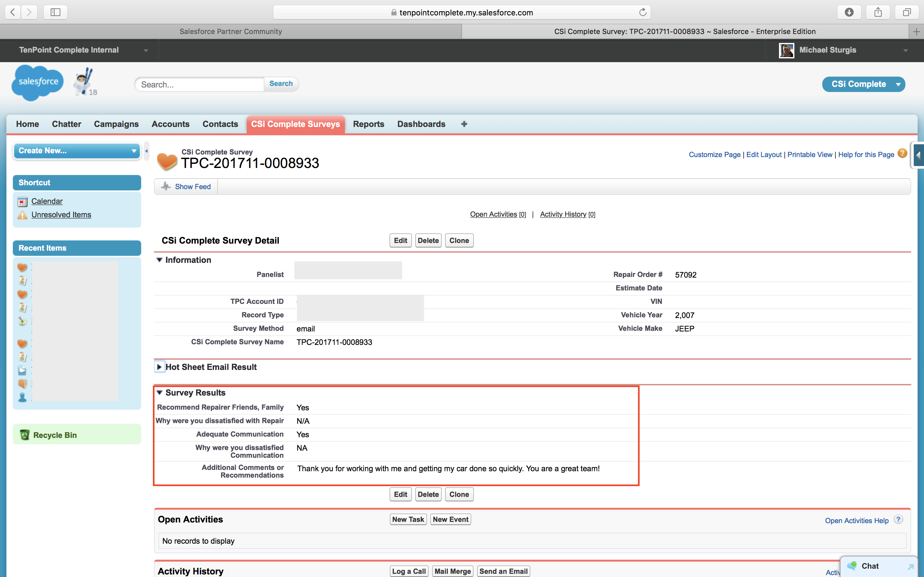
Task: Click the Safari reload page icon
Action: coord(643,12)
